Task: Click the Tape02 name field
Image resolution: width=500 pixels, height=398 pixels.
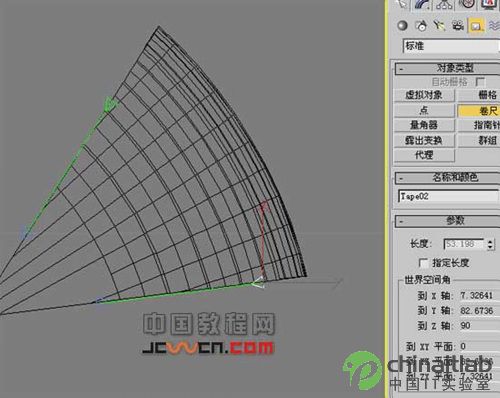Action: tap(448, 196)
